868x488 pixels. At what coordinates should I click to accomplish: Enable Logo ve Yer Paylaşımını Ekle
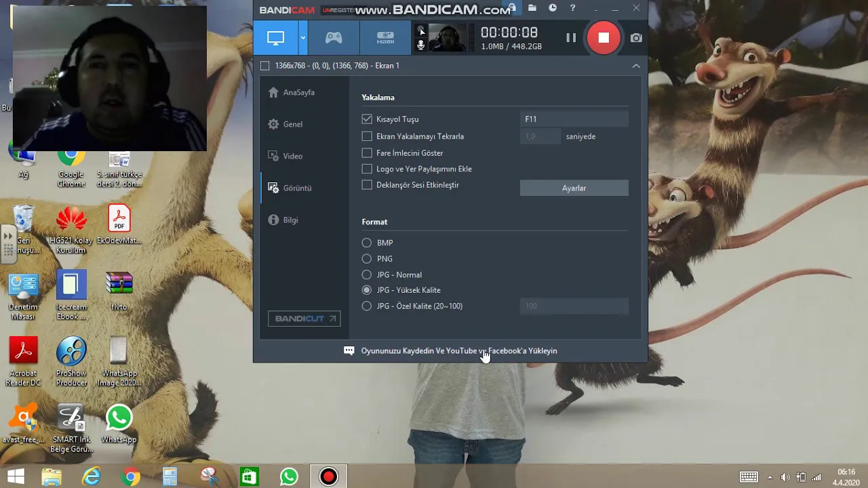tap(367, 169)
